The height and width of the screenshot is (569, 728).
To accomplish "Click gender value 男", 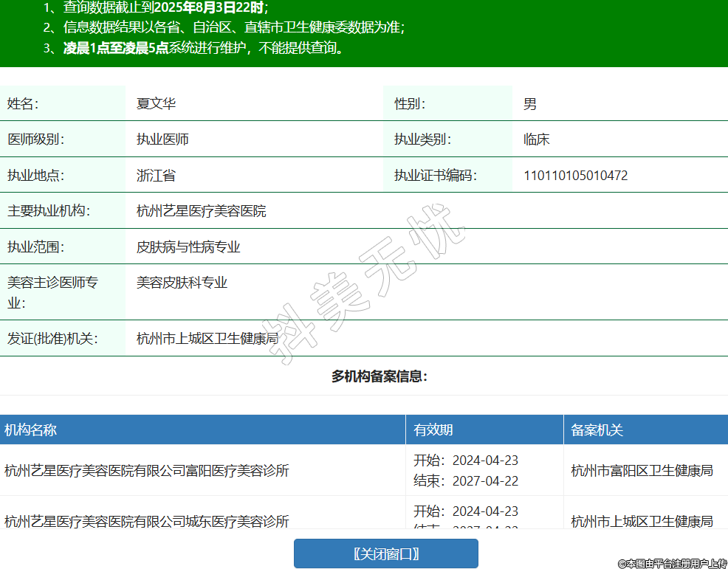I will [x=530, y=104].
